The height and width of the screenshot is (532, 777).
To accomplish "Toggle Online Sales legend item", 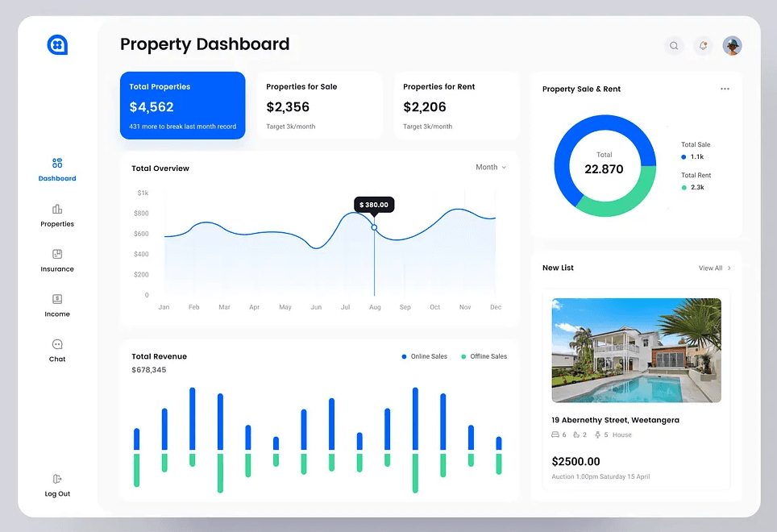I will pos(424,356).
